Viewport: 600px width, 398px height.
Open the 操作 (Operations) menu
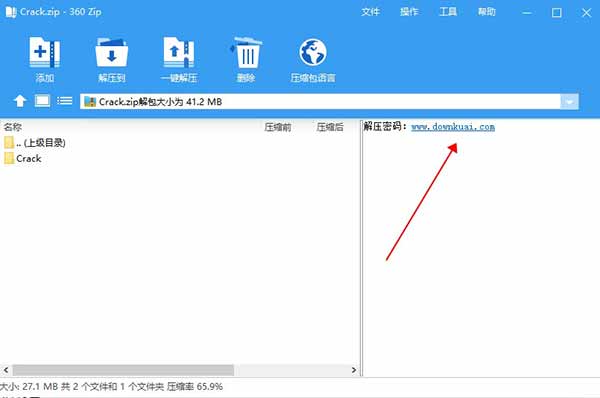coord(409,12)
